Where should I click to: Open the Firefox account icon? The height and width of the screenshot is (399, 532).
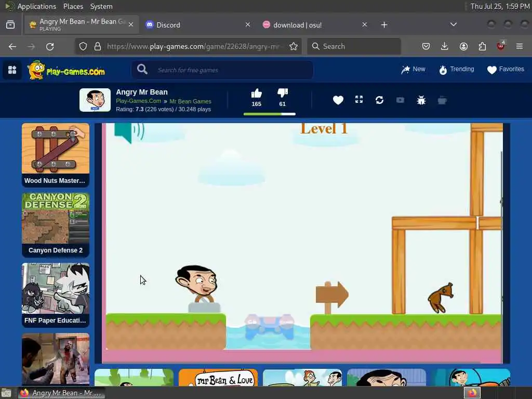(463, 46)
